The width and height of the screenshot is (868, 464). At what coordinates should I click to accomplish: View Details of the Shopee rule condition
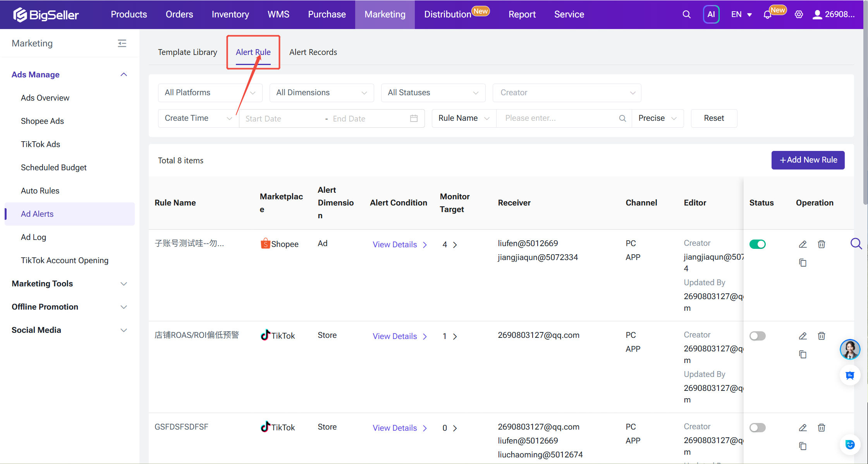click(x=400, y=245)
